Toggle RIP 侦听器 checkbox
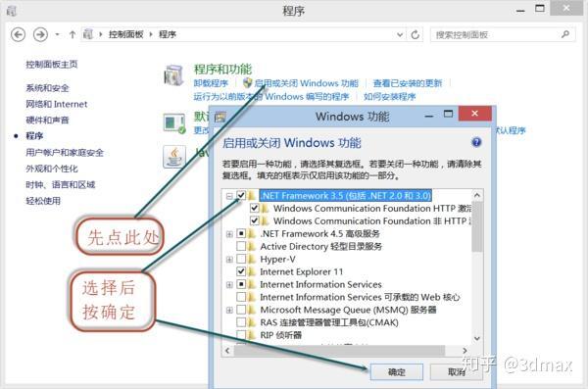588x389 pixels. click(x=241, y=334)
